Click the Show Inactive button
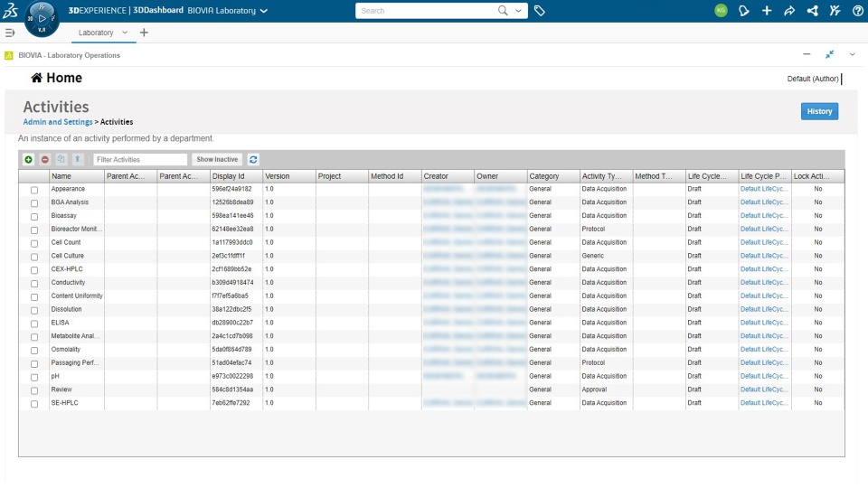Image resolution: width=868 pixels, height=488 pixels. [217, 159]
